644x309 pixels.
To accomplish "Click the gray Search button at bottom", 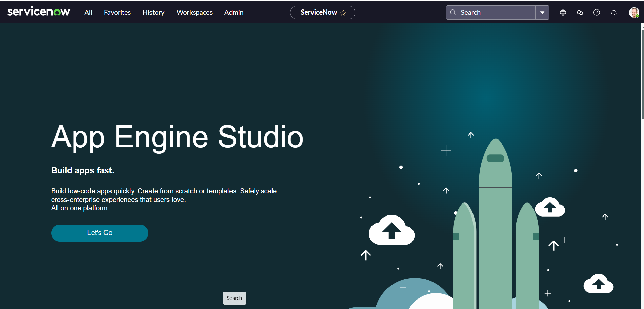I will [234, 298].
